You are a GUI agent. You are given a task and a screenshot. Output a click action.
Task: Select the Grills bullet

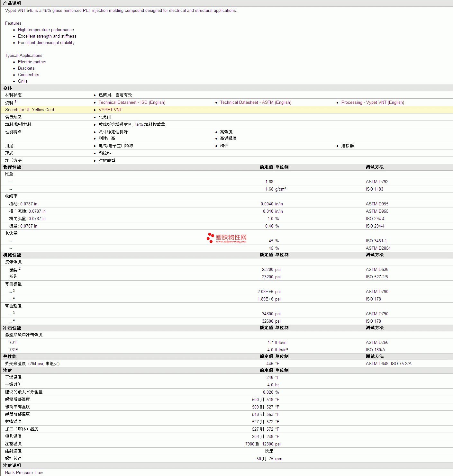click(23, 81)
